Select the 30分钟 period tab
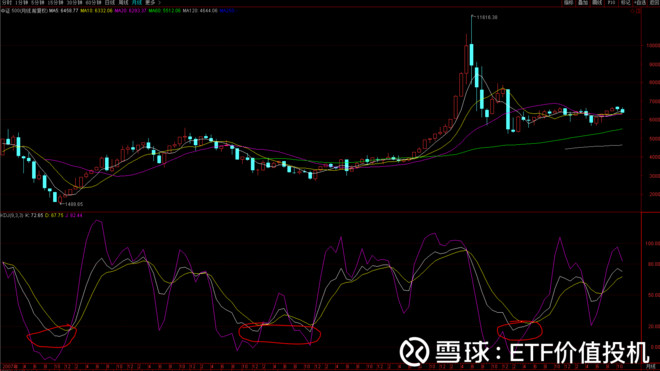The height and width of the screenshot is (371, 660). point(75,3)
